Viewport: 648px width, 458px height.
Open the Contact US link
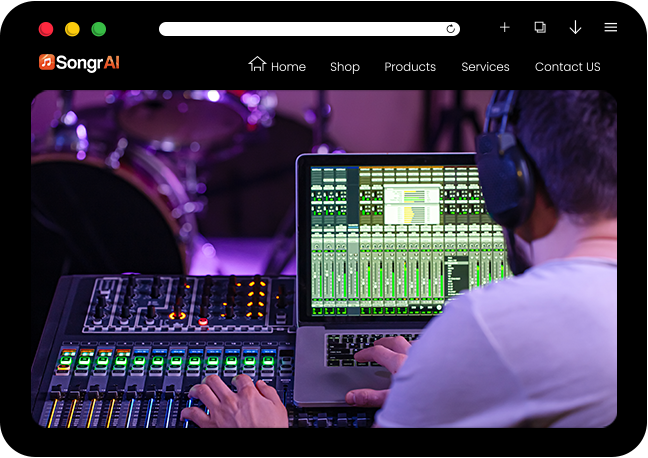(x=567, y=67)
